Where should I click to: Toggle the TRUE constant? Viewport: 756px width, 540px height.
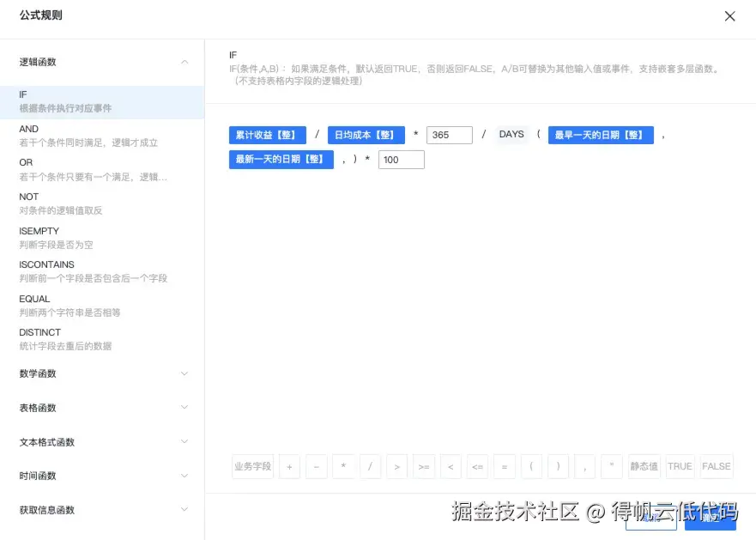pos(680,466)
